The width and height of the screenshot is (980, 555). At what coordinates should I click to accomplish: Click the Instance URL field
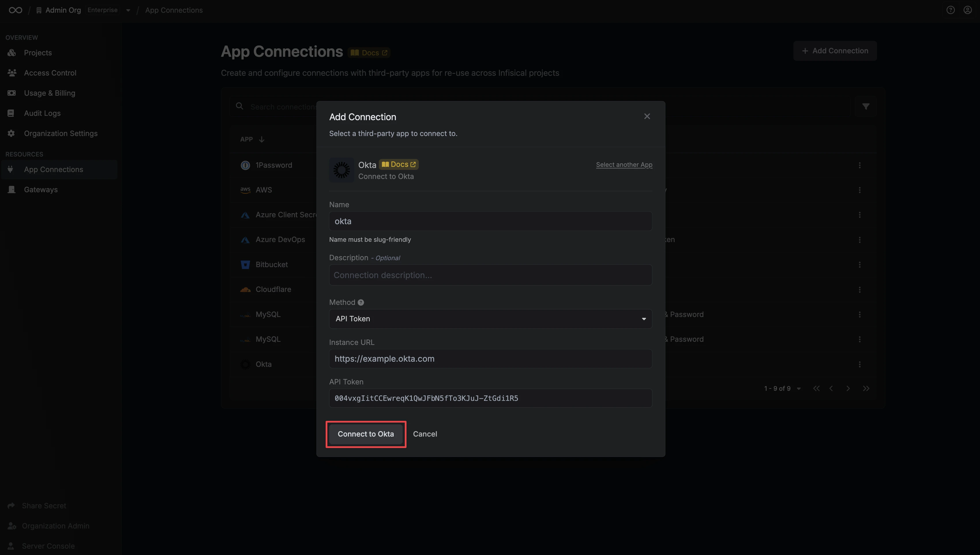tap(491, 359)
